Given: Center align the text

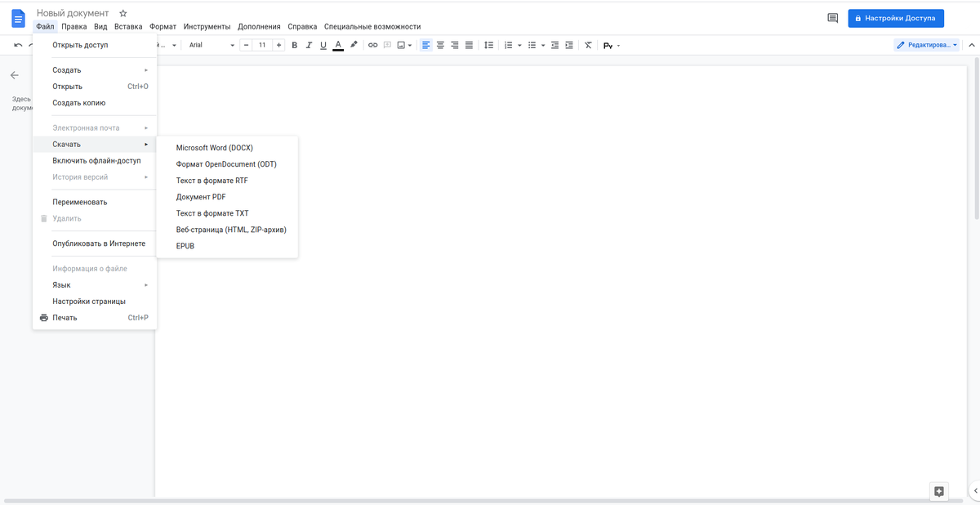Looking at the screenshot, I should (x=440, y=45).
